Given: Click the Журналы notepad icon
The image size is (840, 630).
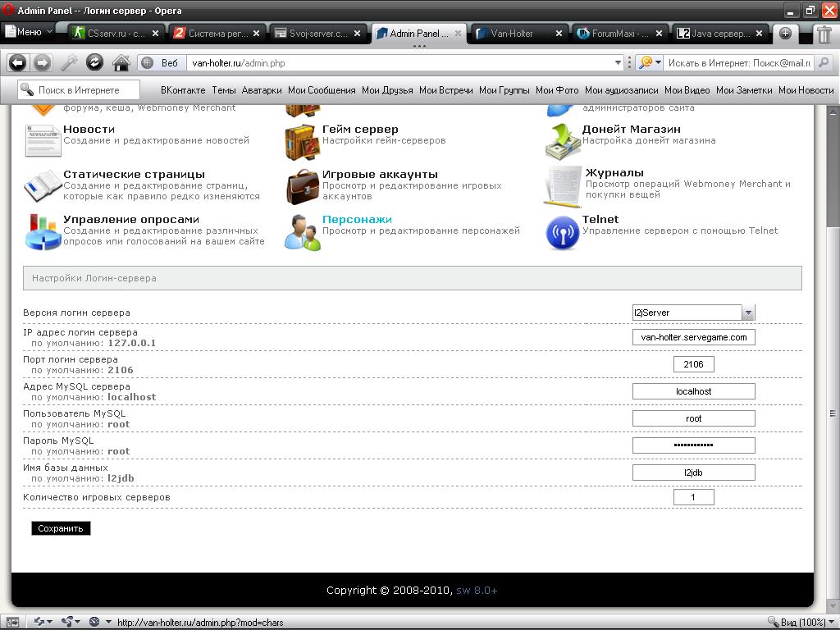Looking at the screenshot, I should (563, 186).
